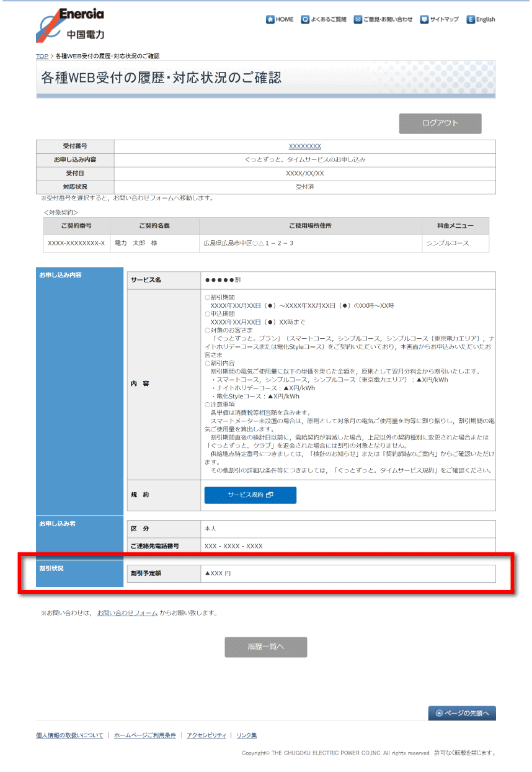Open the サービス規約 blue button

click(250, 495)
